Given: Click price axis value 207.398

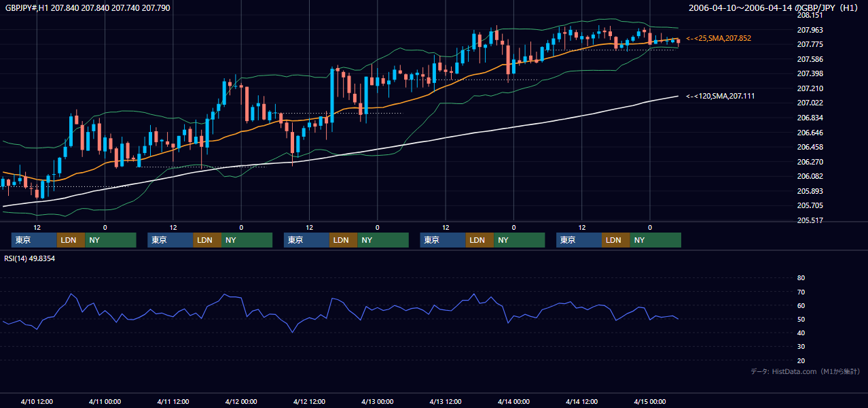Looking at the screenshot, I should (810, 73).
